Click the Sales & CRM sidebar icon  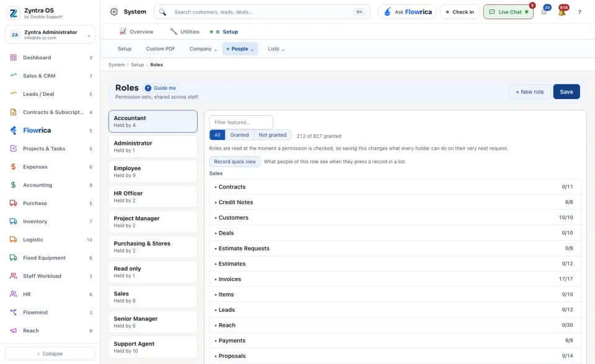click(13, 76)
